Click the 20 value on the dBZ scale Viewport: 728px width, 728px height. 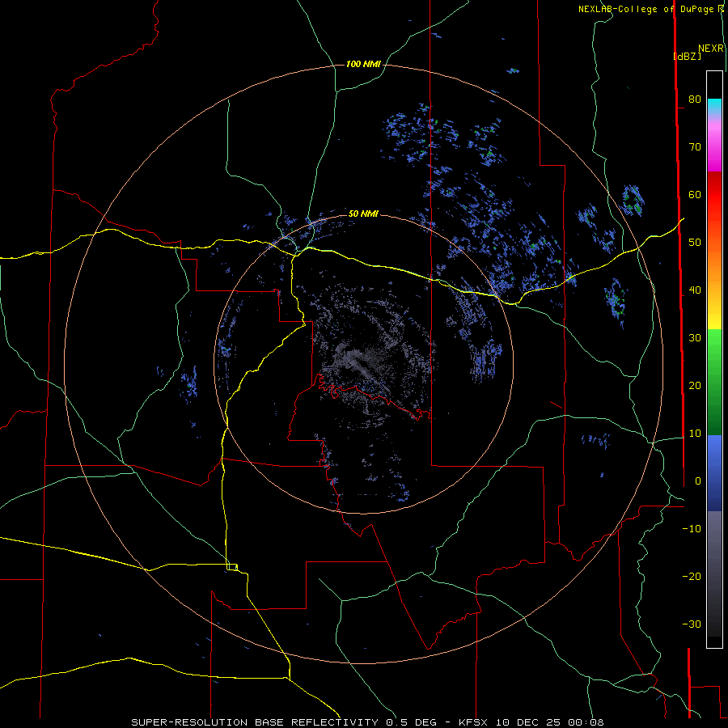pos(695,385)
